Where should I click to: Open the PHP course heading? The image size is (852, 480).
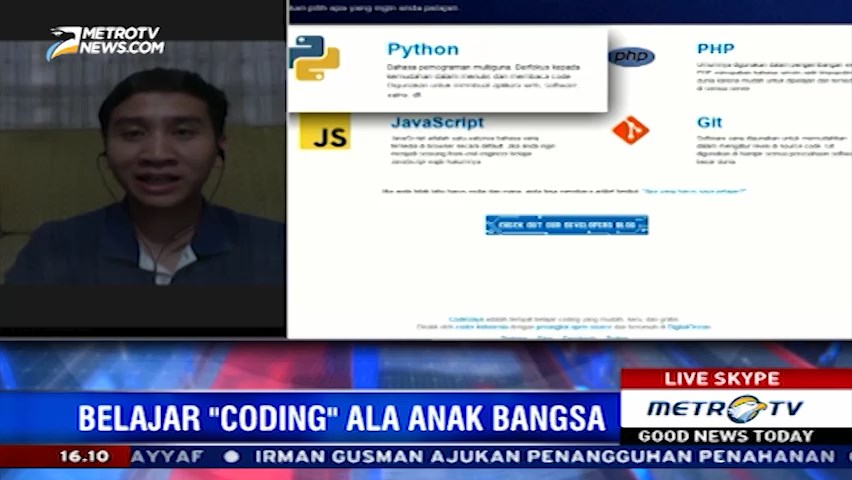(716, 48)
